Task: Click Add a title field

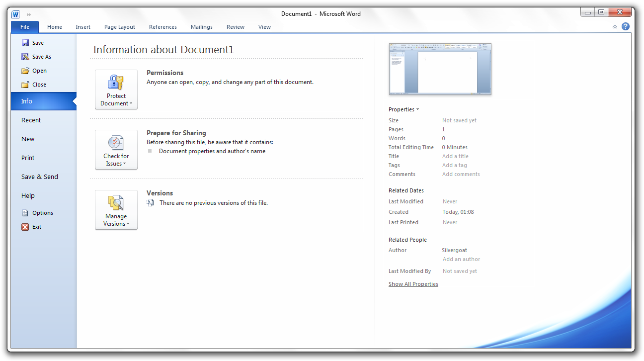Action: 456,156
